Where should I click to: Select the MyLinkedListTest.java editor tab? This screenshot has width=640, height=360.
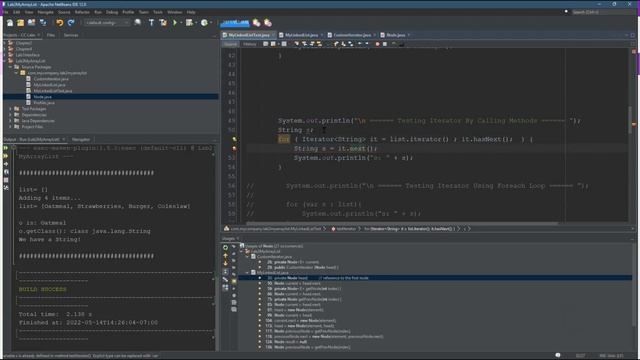(x=249, y=35)
